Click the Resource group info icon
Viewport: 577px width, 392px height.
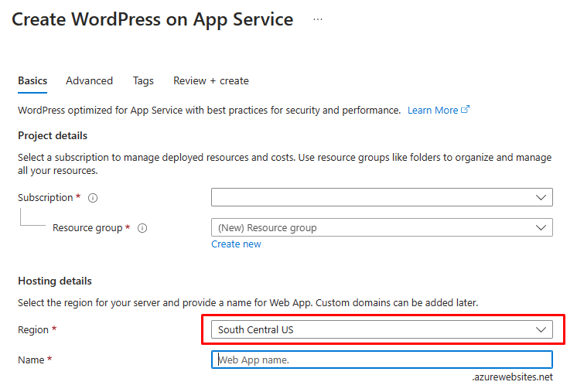tap(142, 228)
